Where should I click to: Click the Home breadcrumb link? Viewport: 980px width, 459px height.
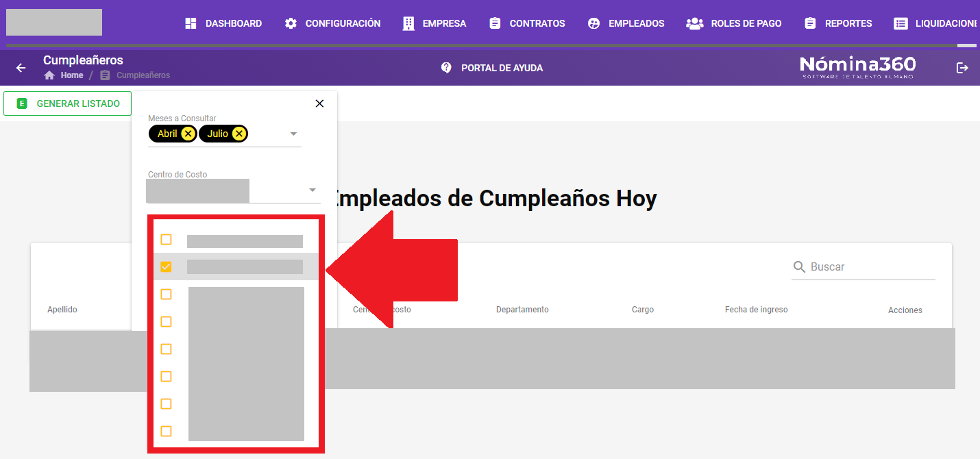coord(72,75)
